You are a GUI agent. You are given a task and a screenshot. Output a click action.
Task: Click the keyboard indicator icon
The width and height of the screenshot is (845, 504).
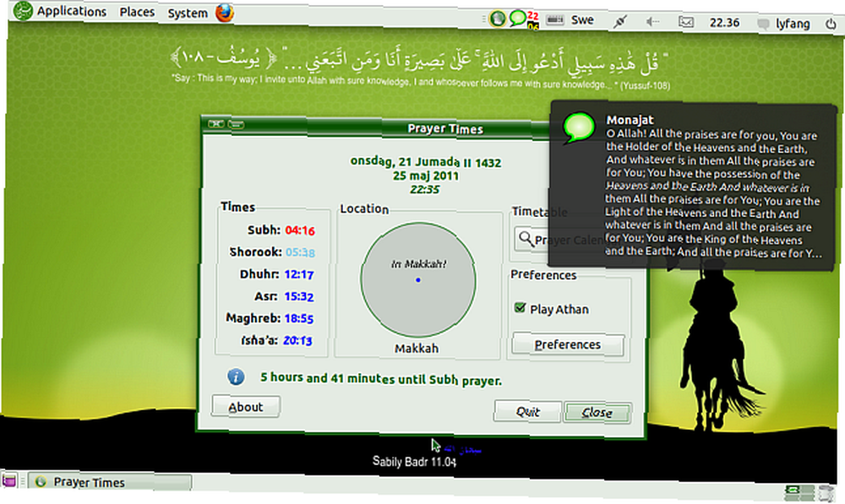coord(554,20)
